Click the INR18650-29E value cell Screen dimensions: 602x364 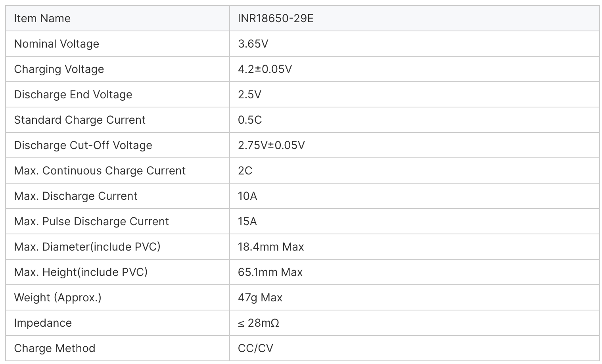[x=276, y=18]
